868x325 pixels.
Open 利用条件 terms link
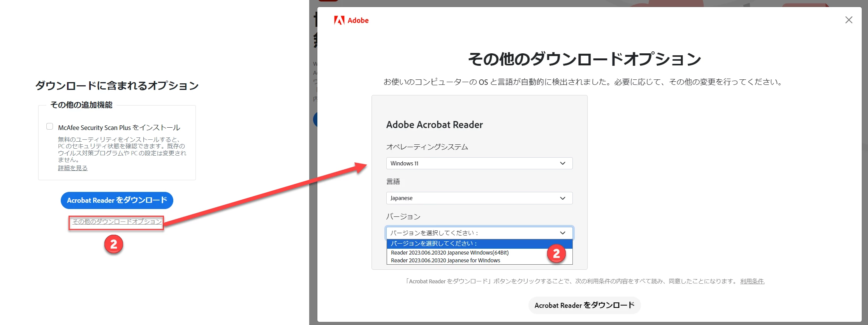coord(752,281)
